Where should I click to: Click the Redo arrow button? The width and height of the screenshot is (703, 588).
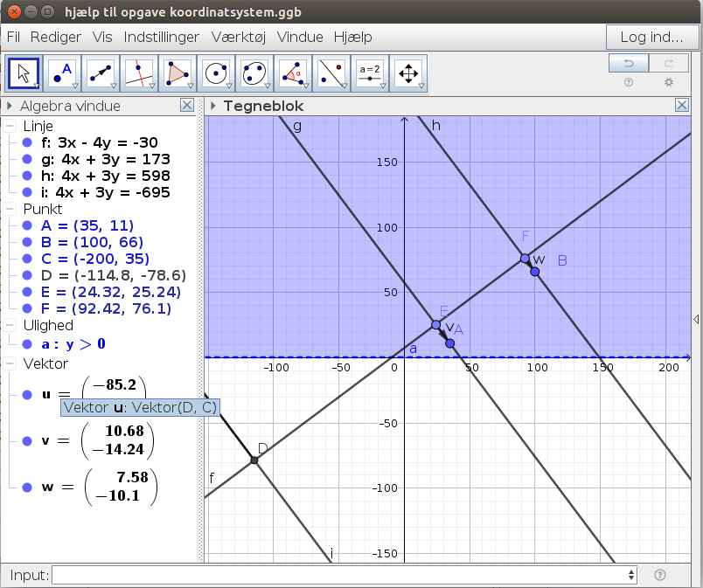click(x=669, y=63)
